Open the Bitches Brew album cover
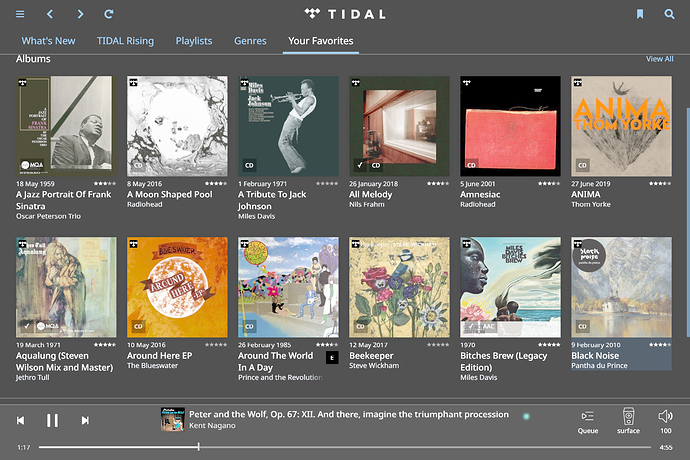This screenshot has width=690, height=460. point(510,287)
